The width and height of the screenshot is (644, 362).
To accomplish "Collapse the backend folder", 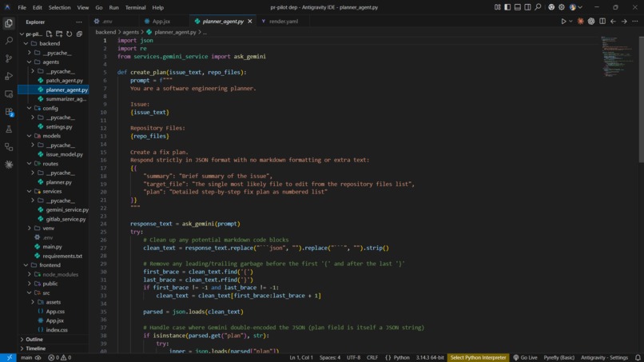I will (26, 43).
